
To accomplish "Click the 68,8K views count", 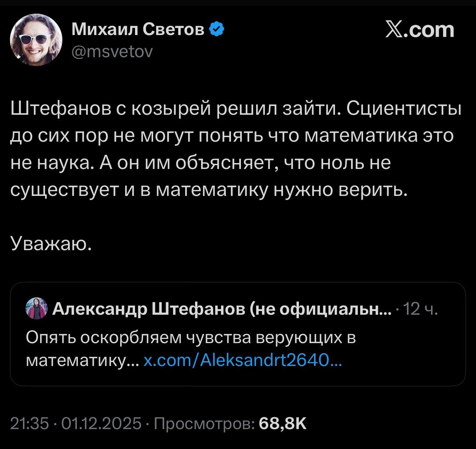I will [283, 424].
